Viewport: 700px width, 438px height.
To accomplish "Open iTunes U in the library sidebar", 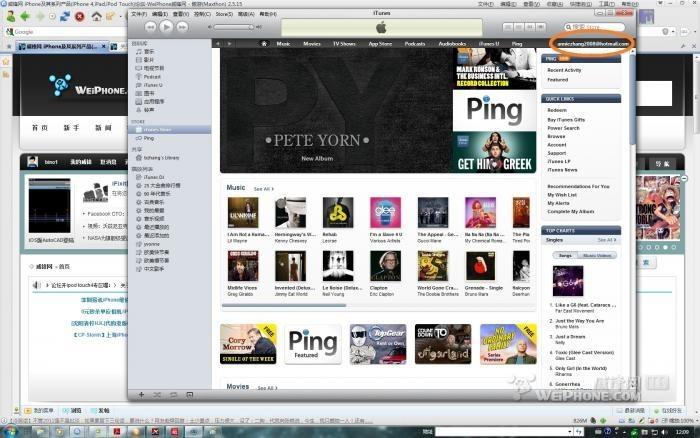I will point(153,85).
